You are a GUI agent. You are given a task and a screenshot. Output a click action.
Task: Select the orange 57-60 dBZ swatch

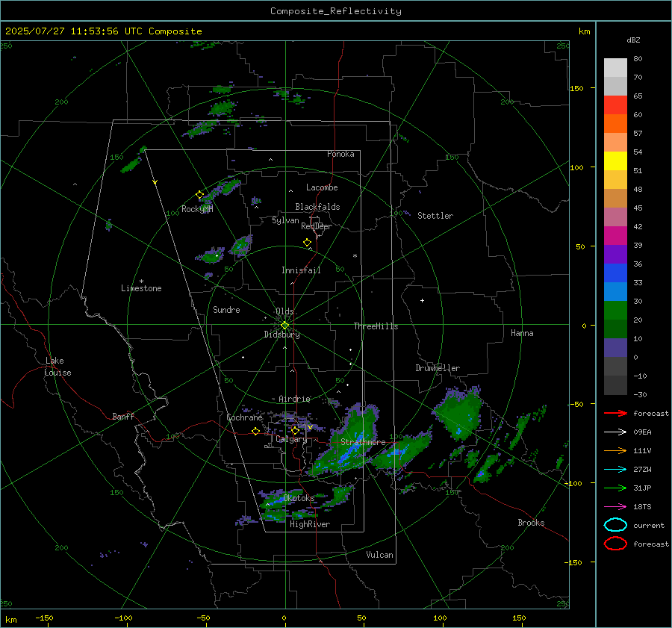tap(615, 124)
